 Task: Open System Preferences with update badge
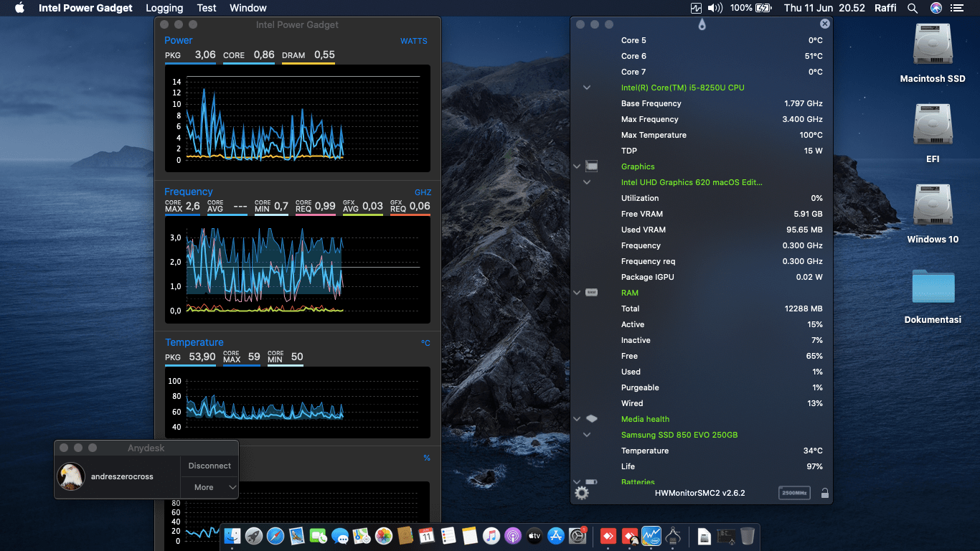pos(578,535)
